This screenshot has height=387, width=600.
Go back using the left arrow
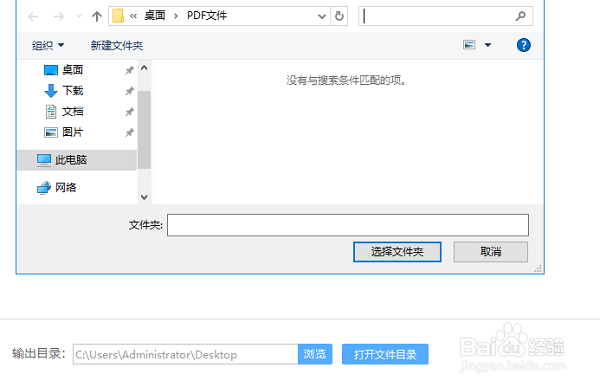pos(33,16)
